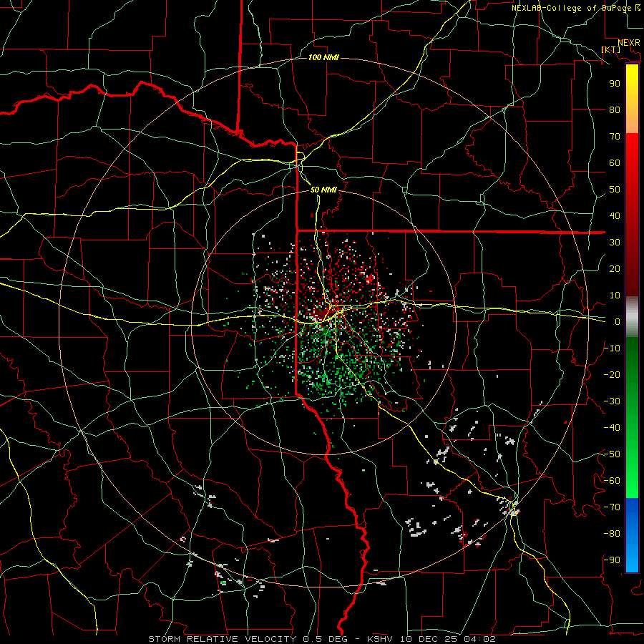Select the 70 knot scale label

pos(615,137)
